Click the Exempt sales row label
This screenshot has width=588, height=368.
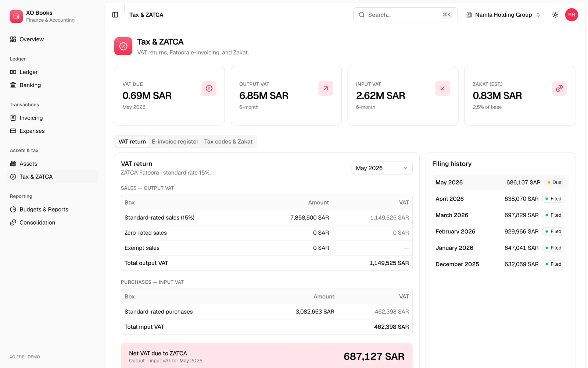pos(142,248)
